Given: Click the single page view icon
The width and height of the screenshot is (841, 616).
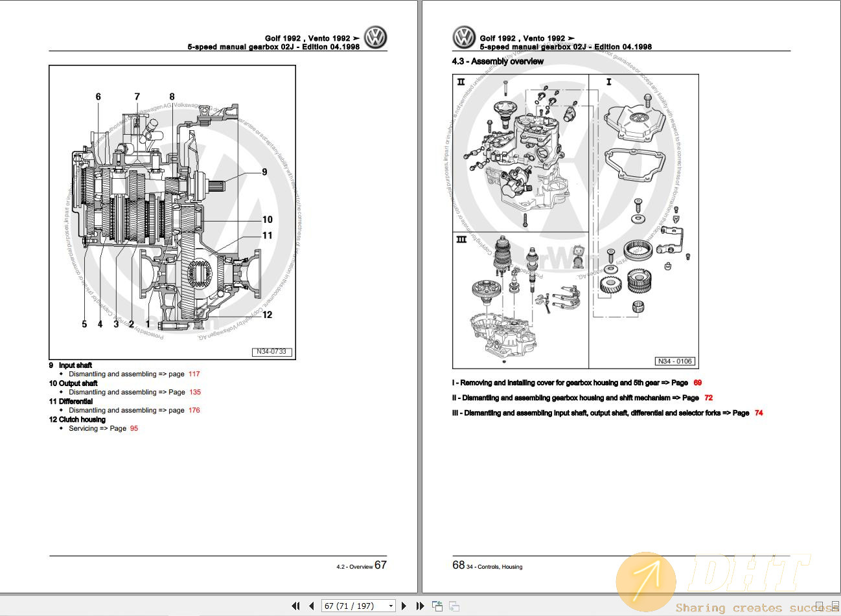Looking at the screenshot, I should pos(820,606).
